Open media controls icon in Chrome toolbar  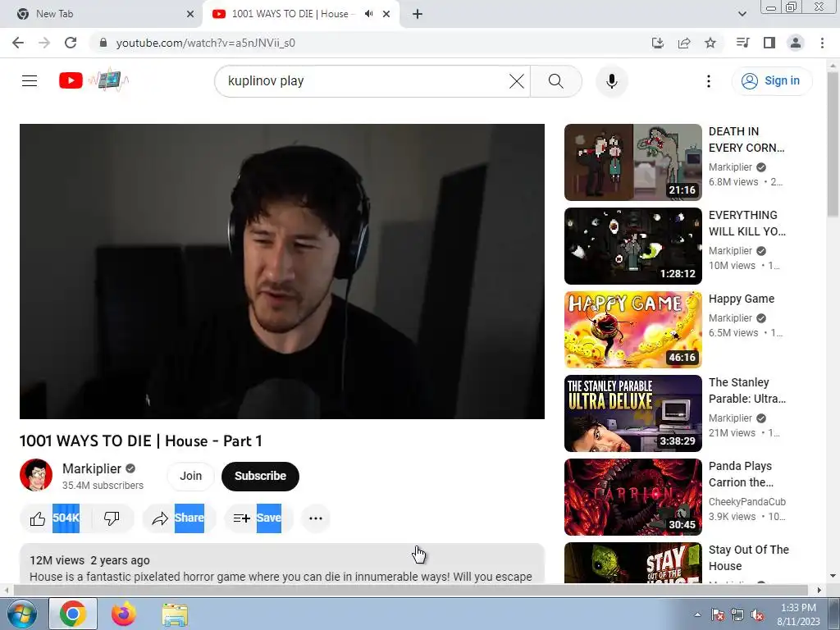(742, 43)
